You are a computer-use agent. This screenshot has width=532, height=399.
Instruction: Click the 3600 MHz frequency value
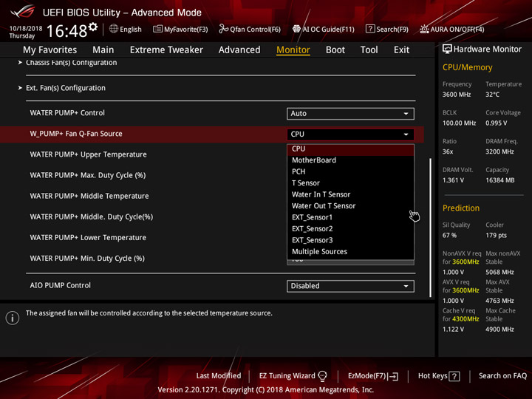pyautogui.click(x=457, y=95)
